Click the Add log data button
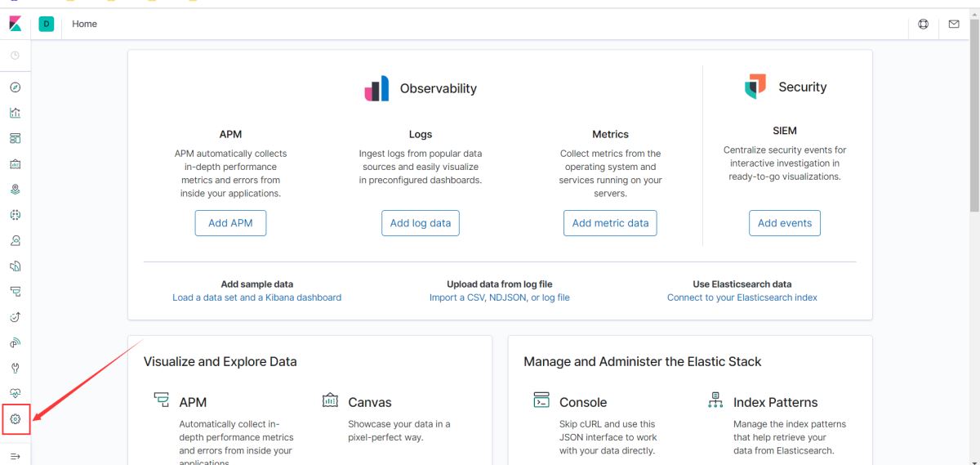Screen dimensions: 980x465 (x=421, y=223)
